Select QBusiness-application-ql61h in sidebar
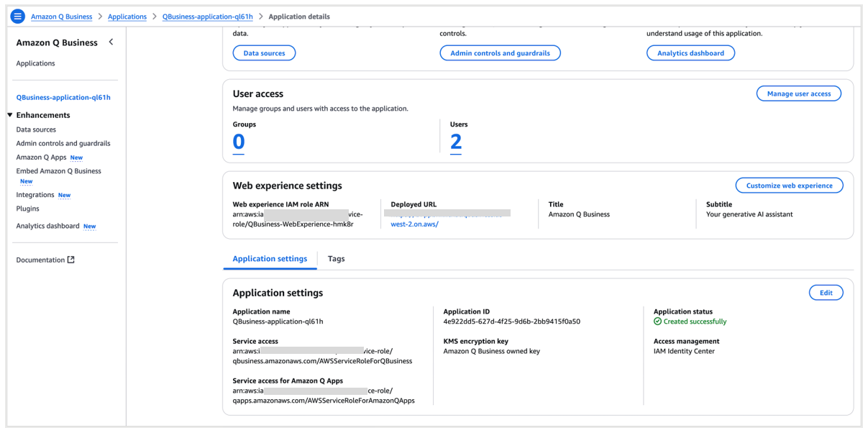Image resolution: width=868 pixels, height=433 pixels. coord(63,97)
